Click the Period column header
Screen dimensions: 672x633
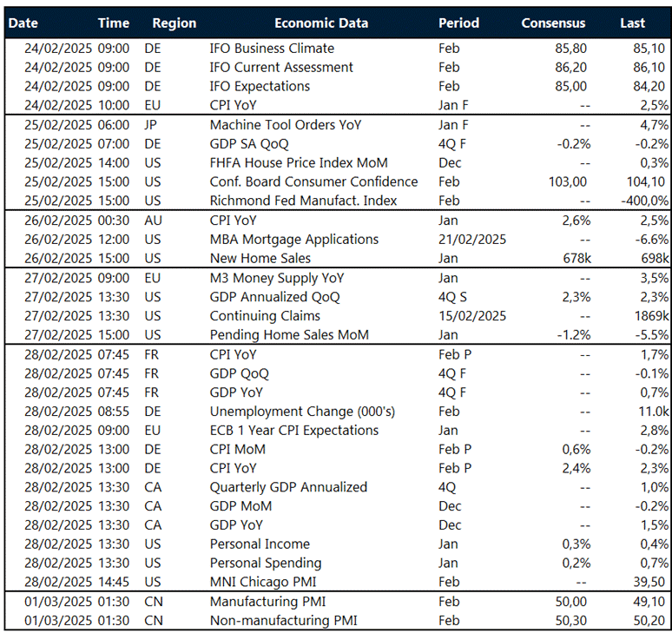(x=458, y=23)
